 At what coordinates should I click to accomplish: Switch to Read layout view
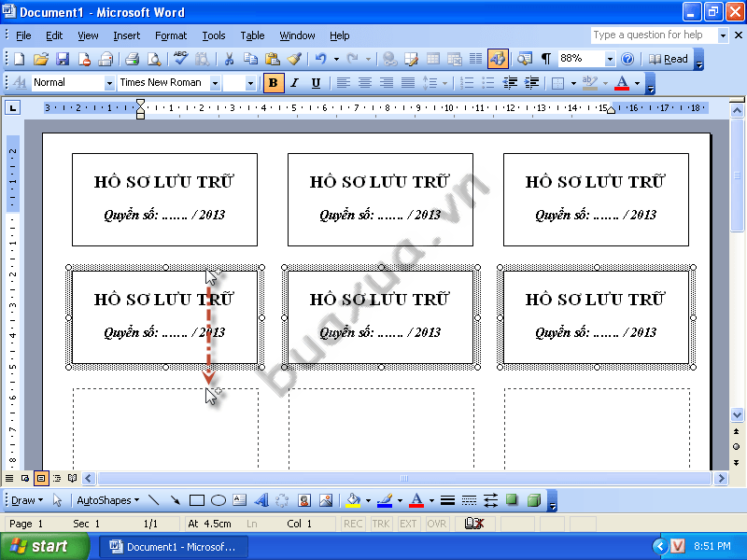(x=668, y=59)
